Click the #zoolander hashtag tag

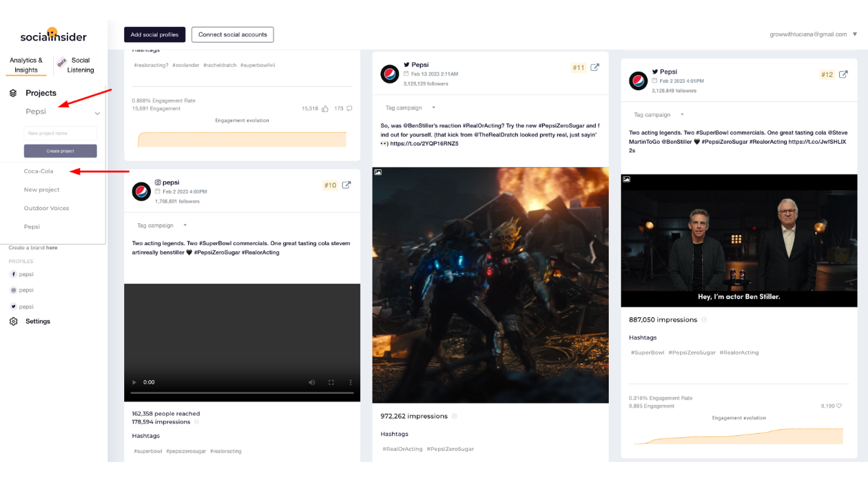click(186, 65)
